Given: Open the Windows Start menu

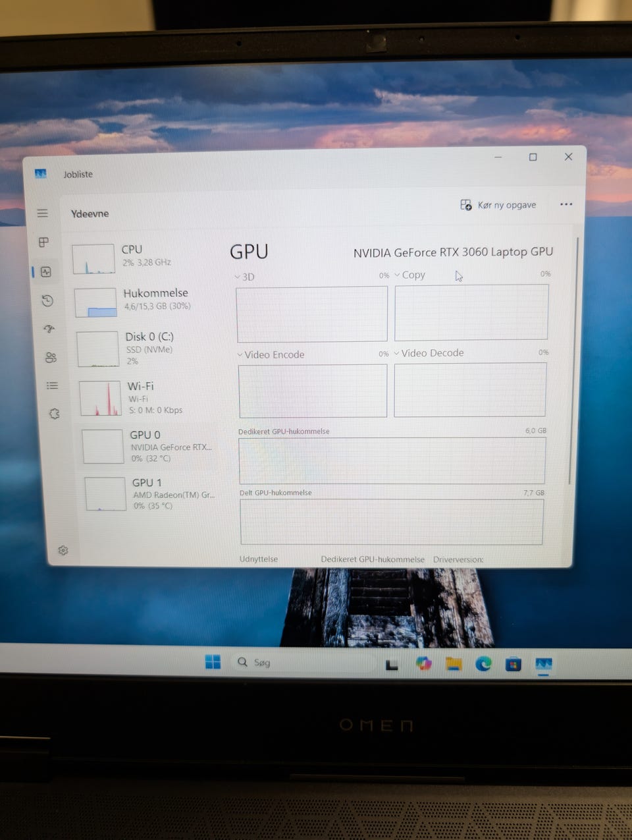Looking at the screenshot, I should [213, 661].
